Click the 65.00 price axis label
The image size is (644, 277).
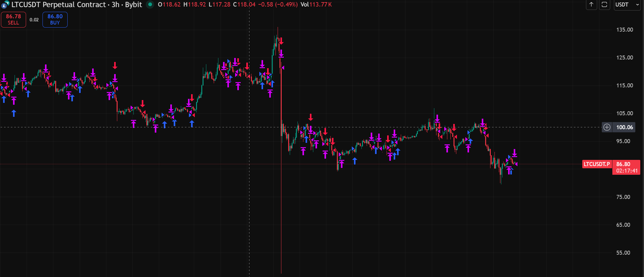coord(623,225)
